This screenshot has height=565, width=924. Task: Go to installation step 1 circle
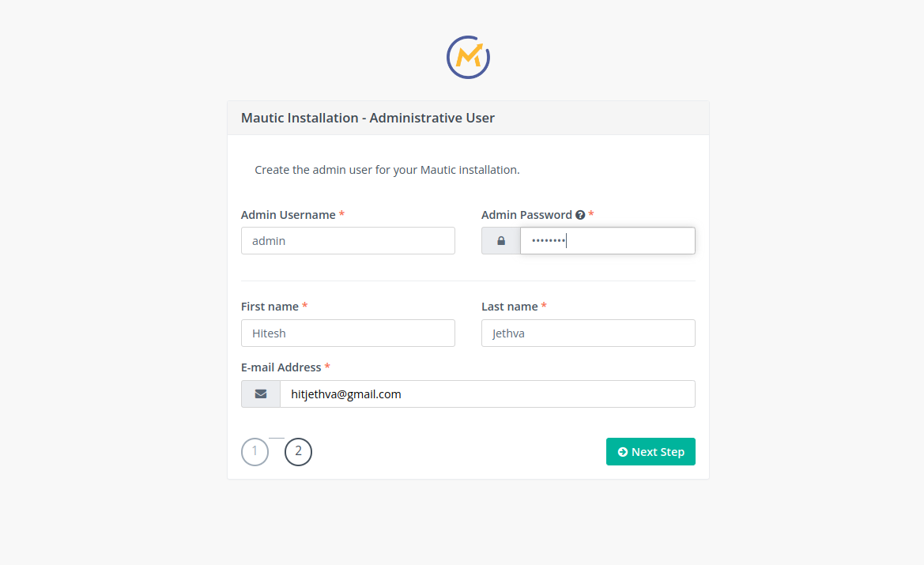pos(255,452)
